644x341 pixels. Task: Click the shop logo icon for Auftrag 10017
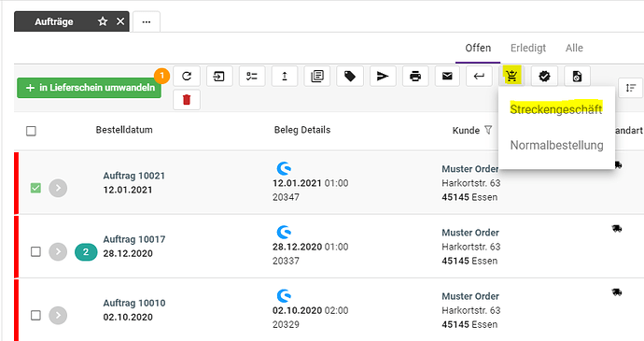pyautogui.click(x=284, y=232)
